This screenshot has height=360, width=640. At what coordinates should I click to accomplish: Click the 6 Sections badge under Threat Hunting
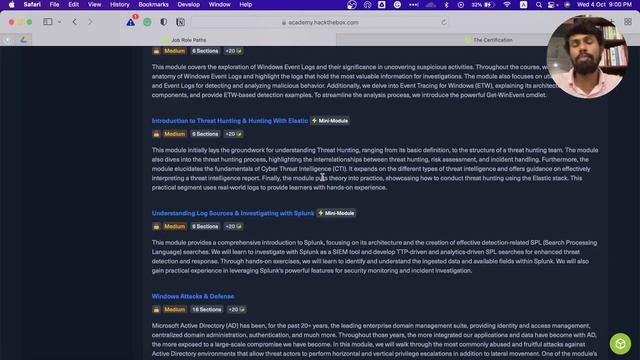tap(205, 134)
